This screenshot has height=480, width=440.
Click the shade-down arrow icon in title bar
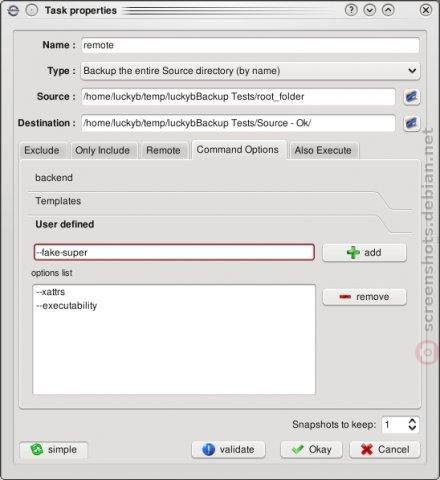click(370, 10)
